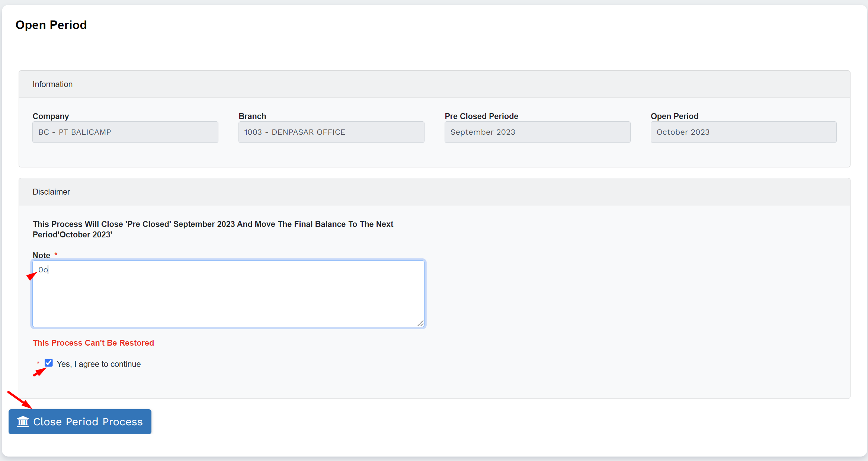Select the Open Period October 2023 field

743,132
